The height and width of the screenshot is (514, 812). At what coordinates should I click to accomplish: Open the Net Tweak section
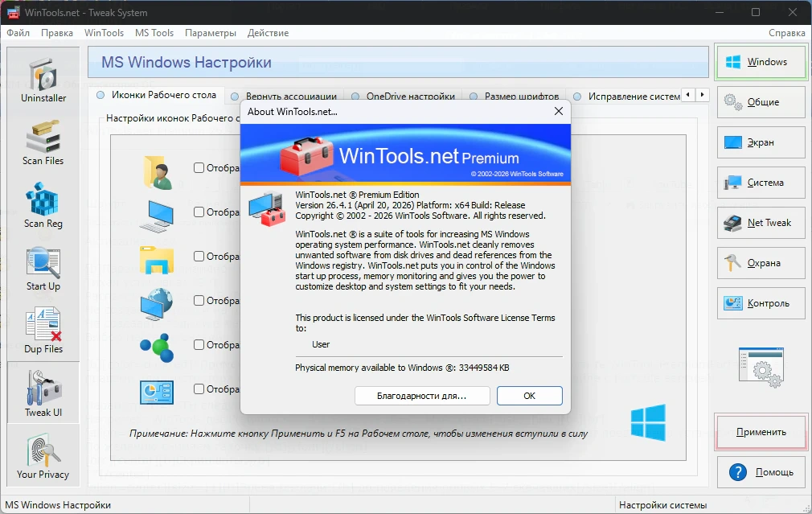pyautogui.click(x=761, y=223)
